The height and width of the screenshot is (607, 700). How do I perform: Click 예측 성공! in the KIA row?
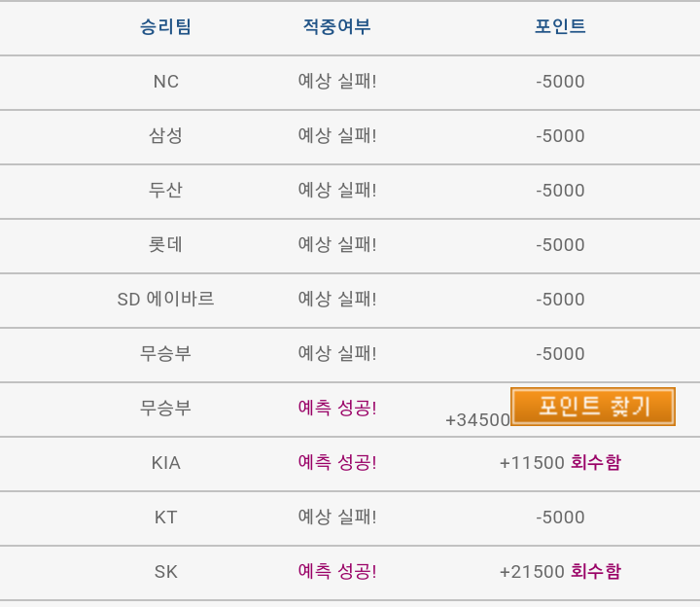336,463
